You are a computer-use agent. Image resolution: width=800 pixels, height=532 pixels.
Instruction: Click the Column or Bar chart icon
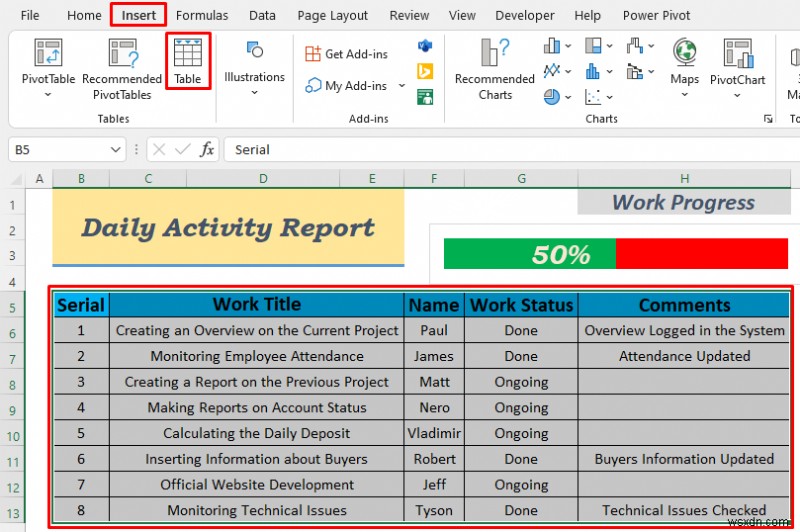click(552, 46)
